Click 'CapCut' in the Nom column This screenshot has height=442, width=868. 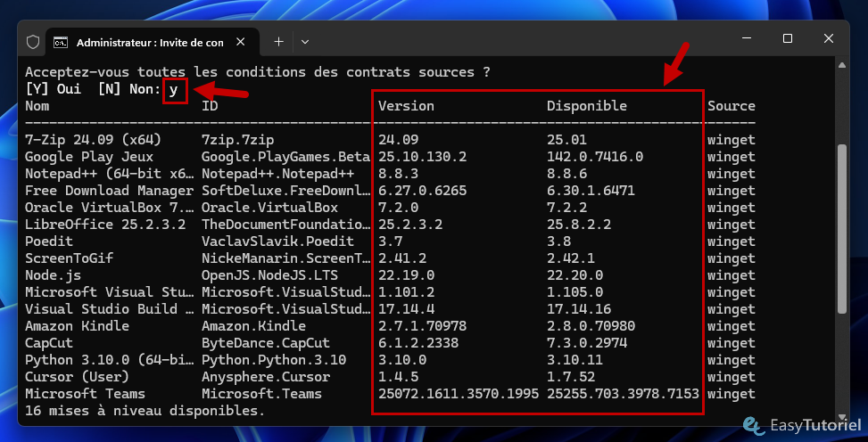click(x=49, y=343)
